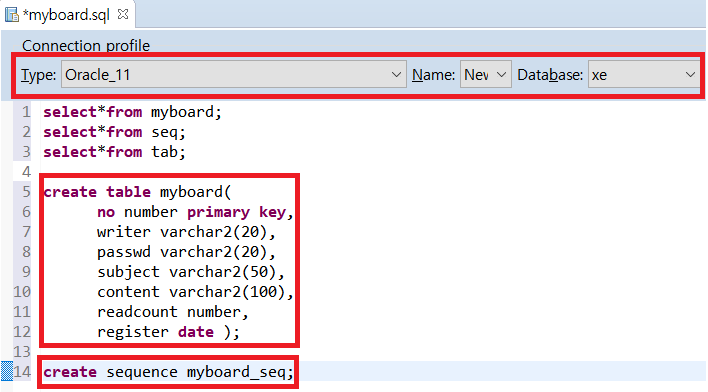Screen dimensions: 708x392
Task: Click the blue marker beside line 14
Action: [x=7, y=371]
